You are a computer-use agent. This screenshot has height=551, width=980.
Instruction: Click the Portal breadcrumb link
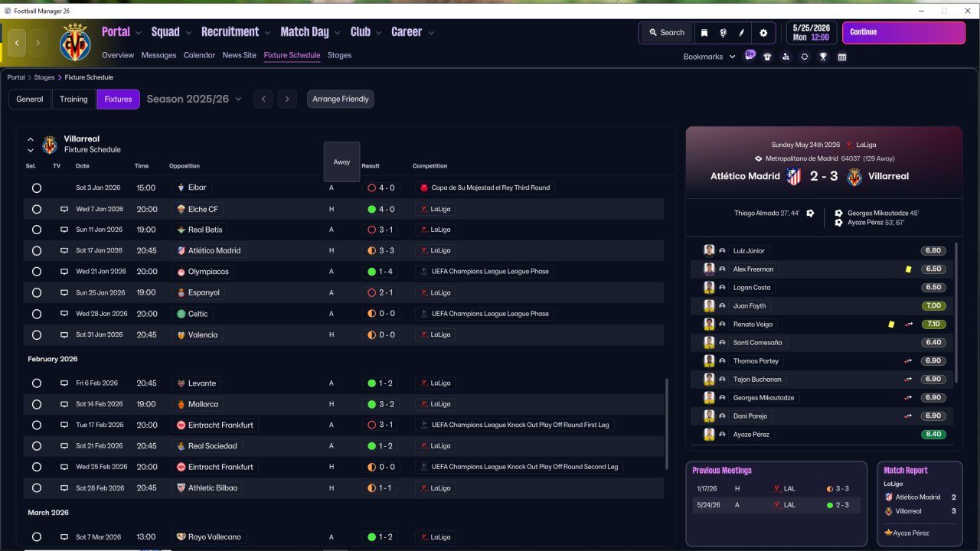[x=16, y=77]
